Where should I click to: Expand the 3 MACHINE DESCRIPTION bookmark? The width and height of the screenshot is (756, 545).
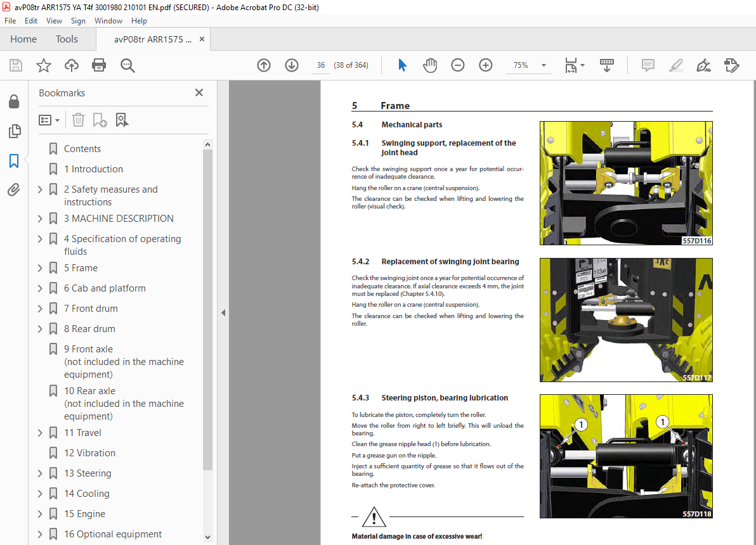click(40, 219)
